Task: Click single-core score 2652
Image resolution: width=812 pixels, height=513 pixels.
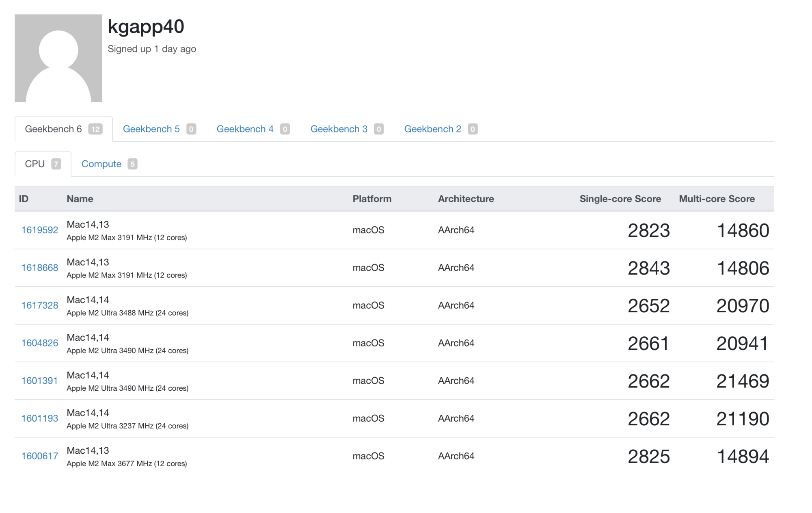Action: [649, 306]
